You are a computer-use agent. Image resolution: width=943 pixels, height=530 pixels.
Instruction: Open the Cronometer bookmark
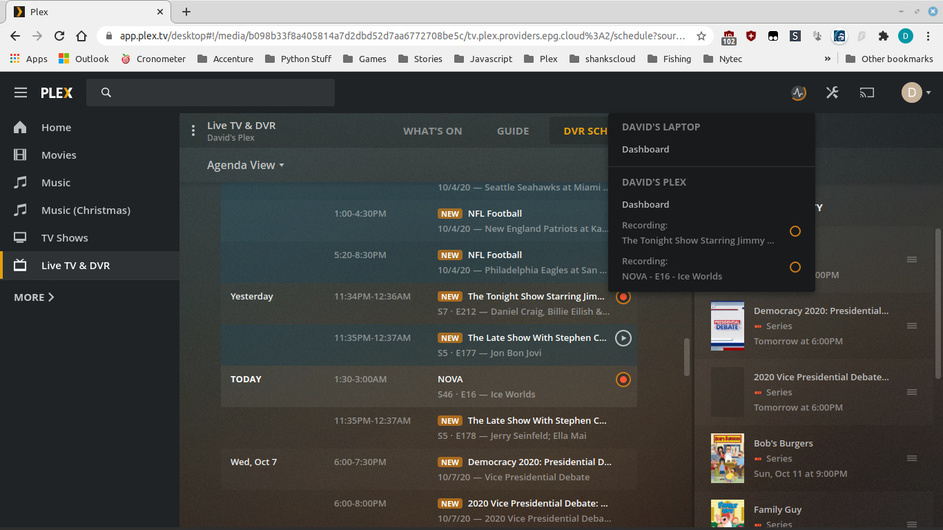[x=153, y=58]
